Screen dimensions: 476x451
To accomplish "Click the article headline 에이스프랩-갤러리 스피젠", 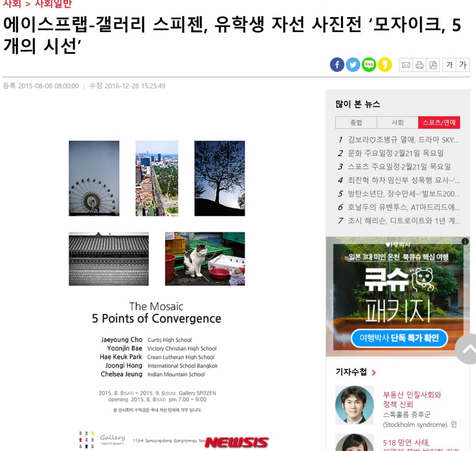I will tap(232, 35).
